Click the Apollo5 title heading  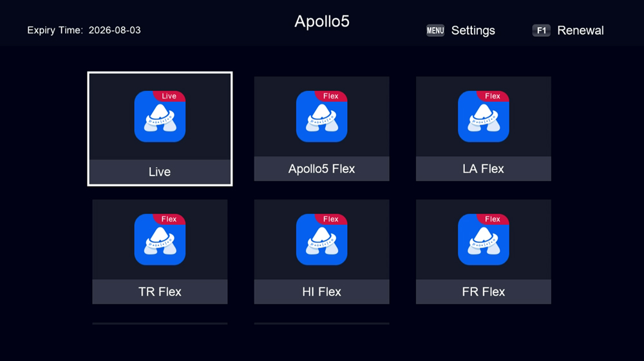(321, 21)
